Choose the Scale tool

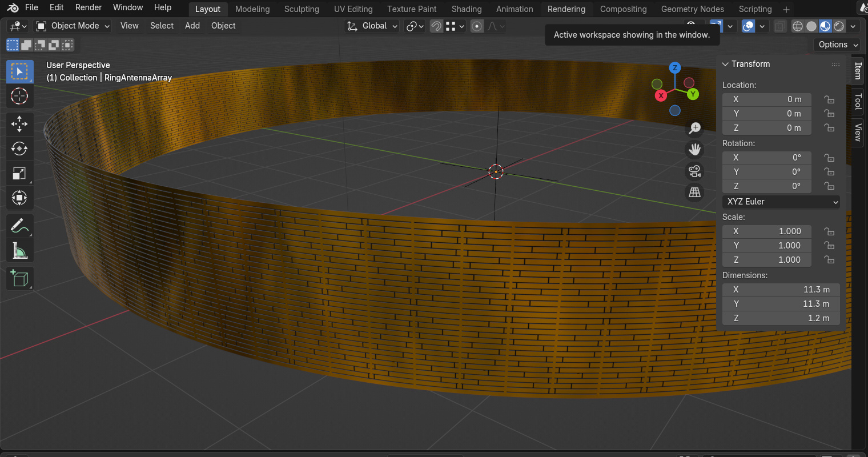pyautogui.click(x=19, y=174)
